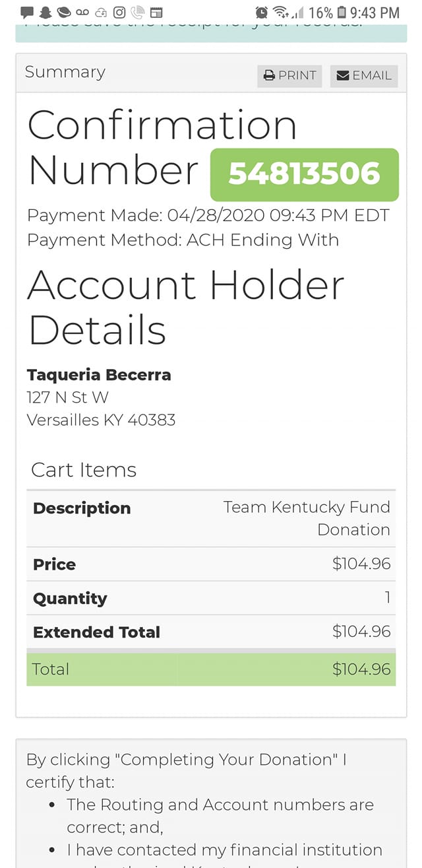Tap the voicemail notification icon
The width and height of the screenshot is (422, 868).
pos(82,13)
